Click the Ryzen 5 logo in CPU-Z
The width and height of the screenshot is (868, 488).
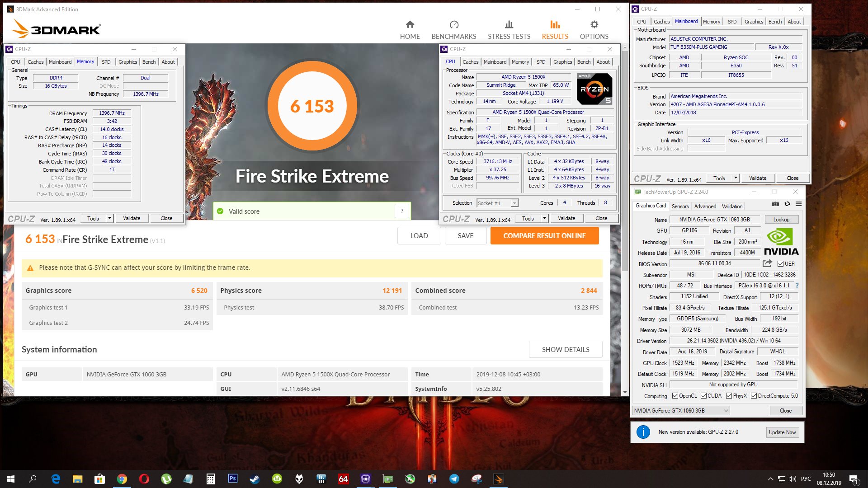594,89
